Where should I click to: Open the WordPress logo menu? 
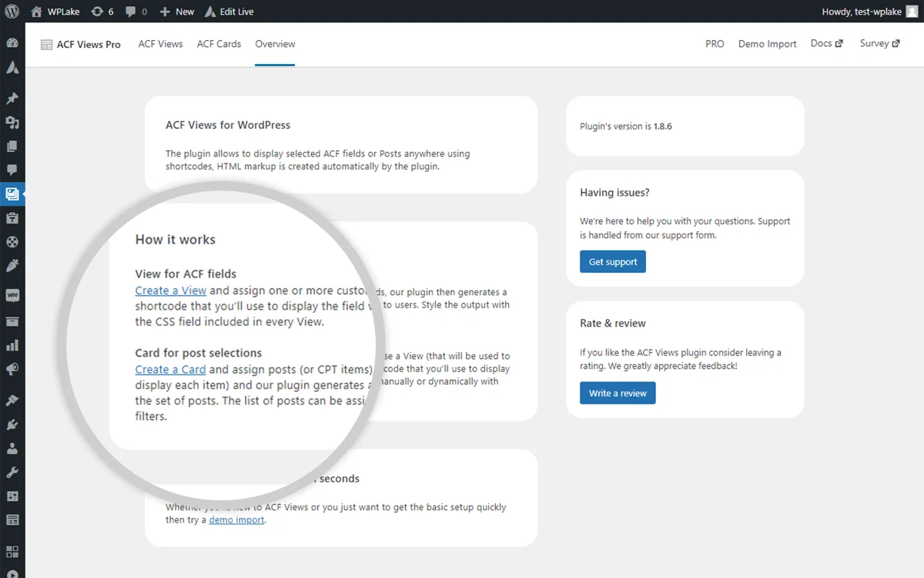[12, 12]
